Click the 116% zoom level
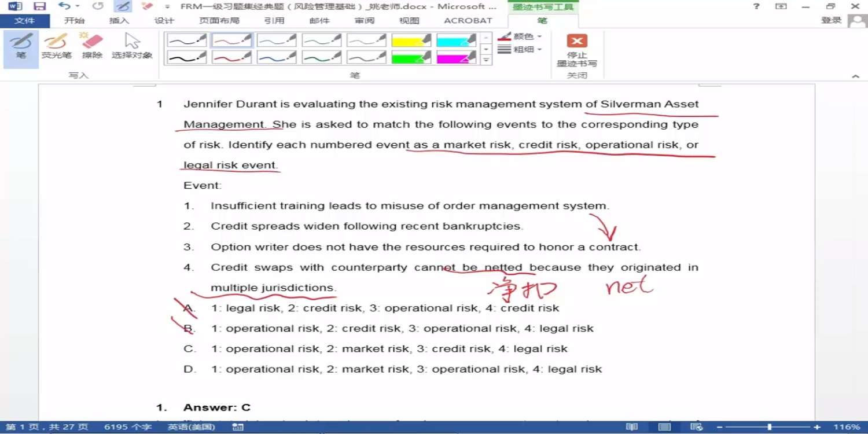 point(847,427)
